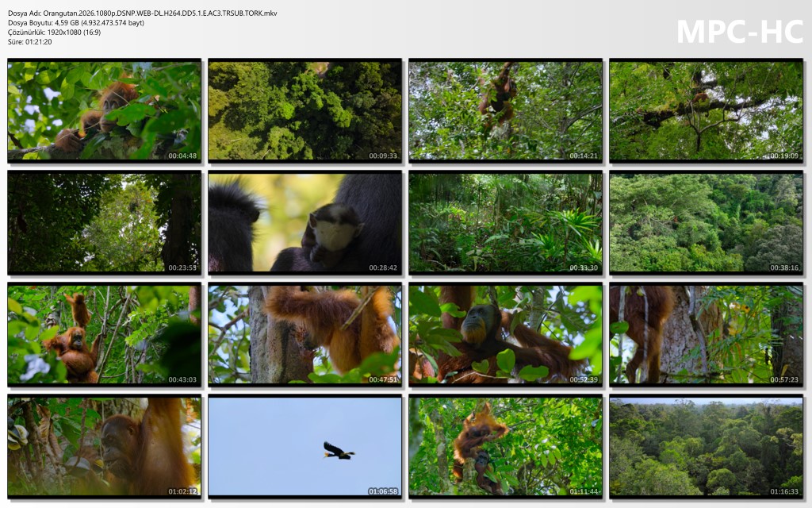
Task: Click the 00:38:16 timestamp label
Action: tap(784, 268)
